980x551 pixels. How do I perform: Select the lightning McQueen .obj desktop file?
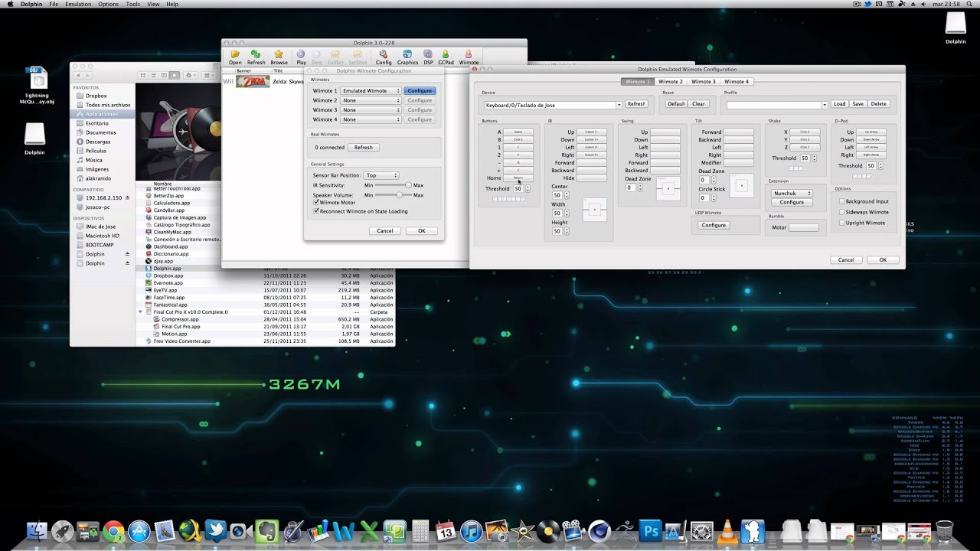37,86
